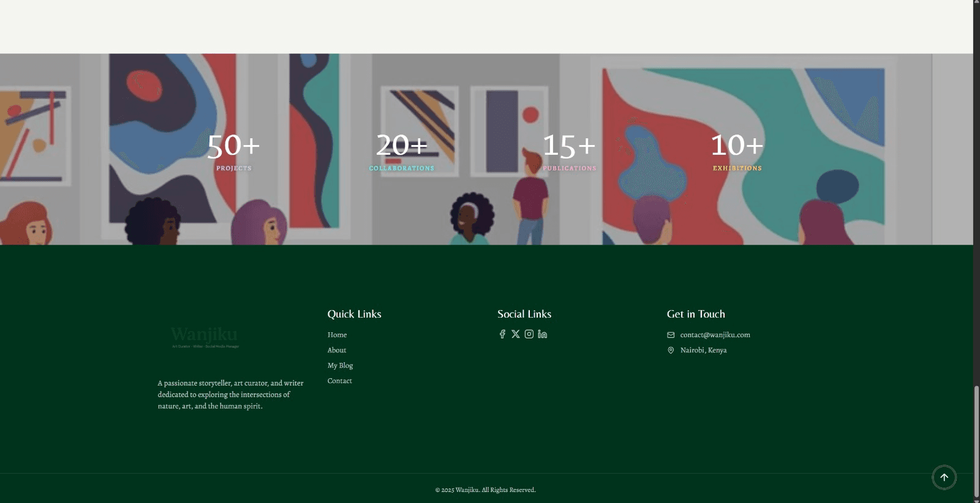Visit the LinkedIn icon link
Viewport: 980px width, 503px height.
tap(543, 334)
